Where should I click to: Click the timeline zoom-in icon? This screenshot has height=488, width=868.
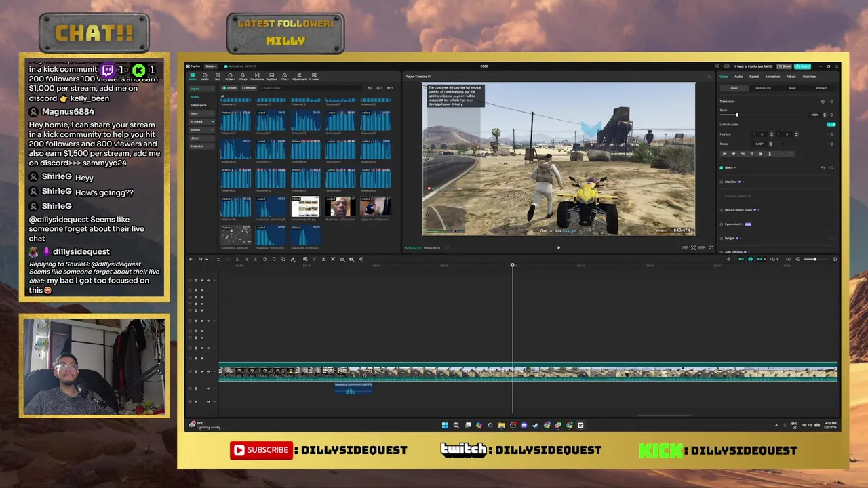tap(835, 259)
